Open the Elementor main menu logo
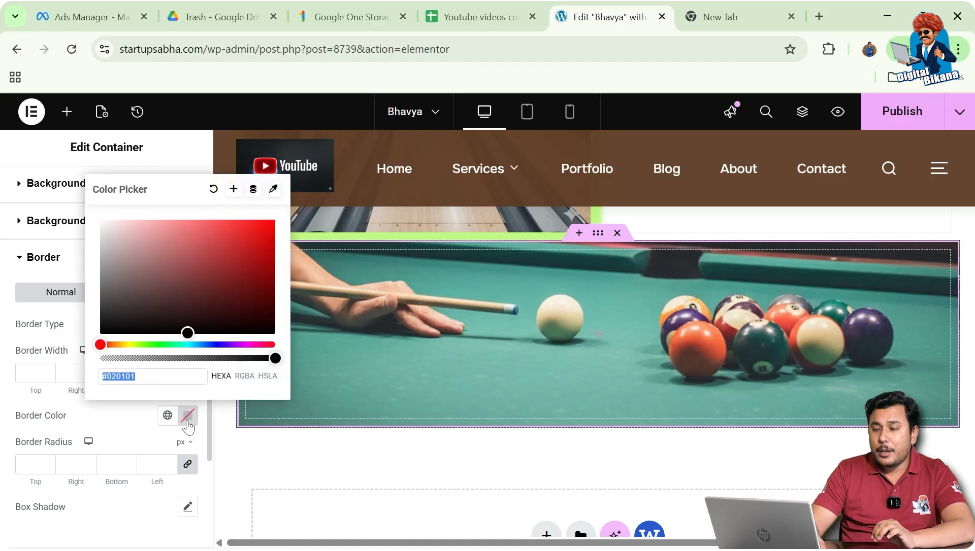 tap(31, 112)
